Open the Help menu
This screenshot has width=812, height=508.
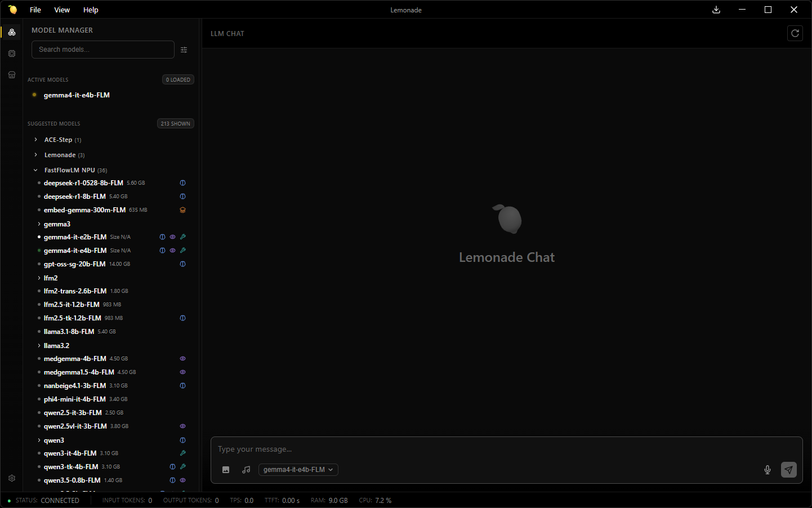(x=91, y=10)
